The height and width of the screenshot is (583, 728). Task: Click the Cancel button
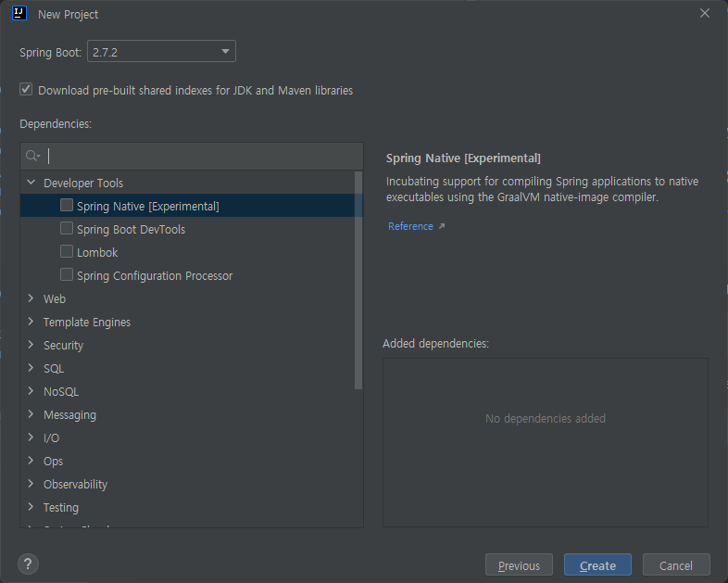click(x=676, y=564)
